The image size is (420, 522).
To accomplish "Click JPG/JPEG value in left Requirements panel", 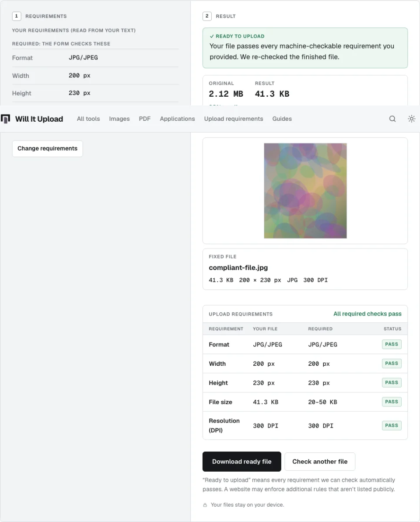I will tap(83, 58).
